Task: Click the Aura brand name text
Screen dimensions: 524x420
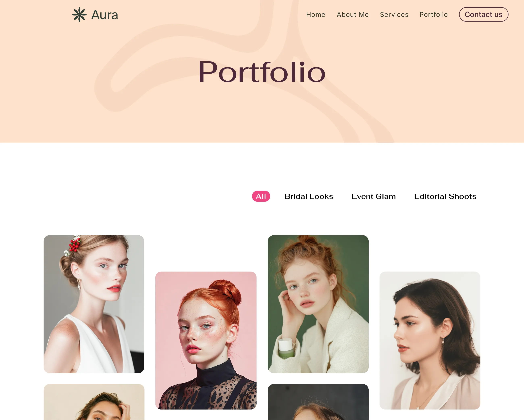Action: [105, 15]
